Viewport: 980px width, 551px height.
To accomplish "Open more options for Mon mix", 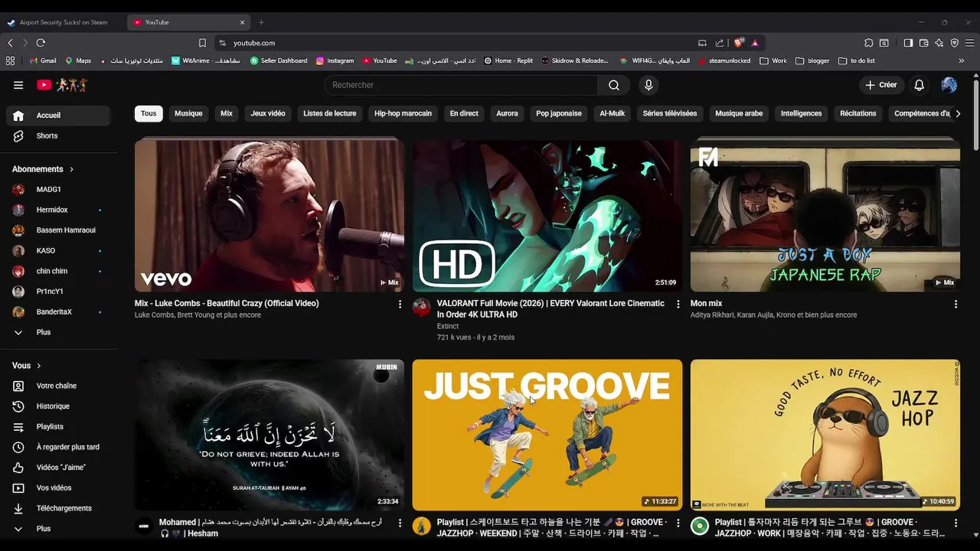I will click(955, 304).
